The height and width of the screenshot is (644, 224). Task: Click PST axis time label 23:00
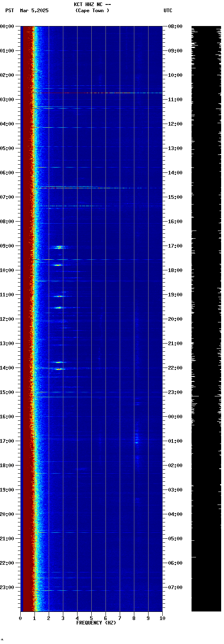pyautogui.click(x=7, y=587)
